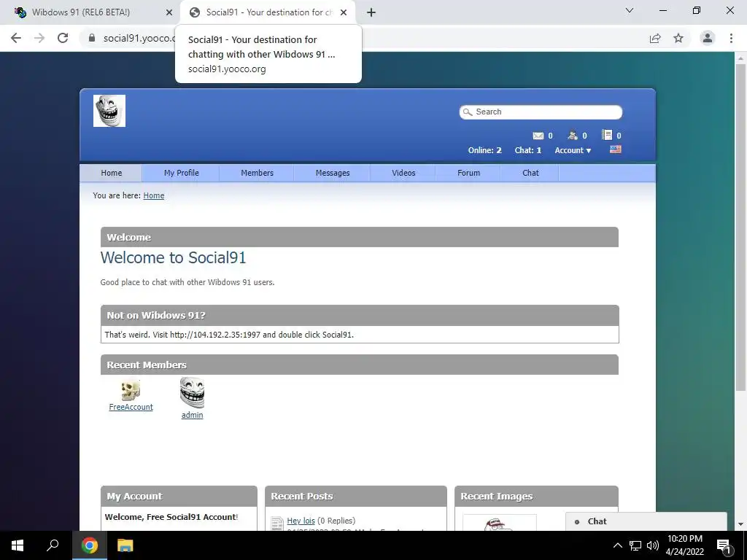The image size is (747, 560).
Task: Expand the Account dropdown
Action: pyautogui.click(x=573, y=150)
